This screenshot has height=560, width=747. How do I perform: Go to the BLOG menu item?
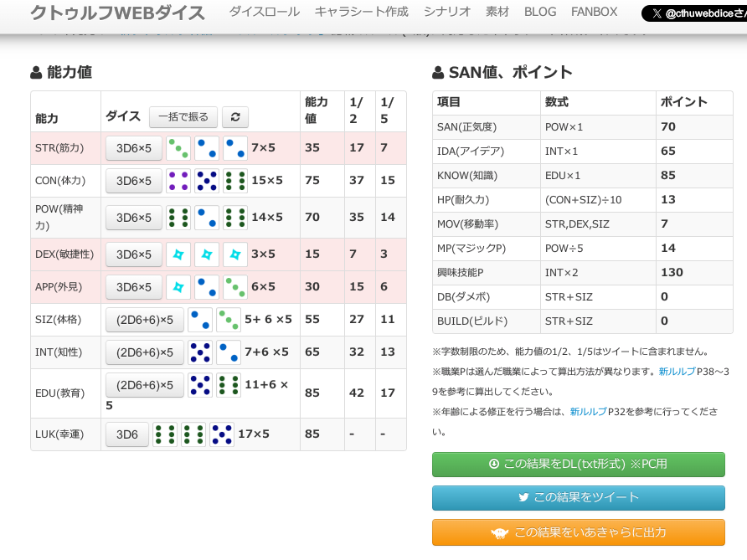click(x=540, y=12)
